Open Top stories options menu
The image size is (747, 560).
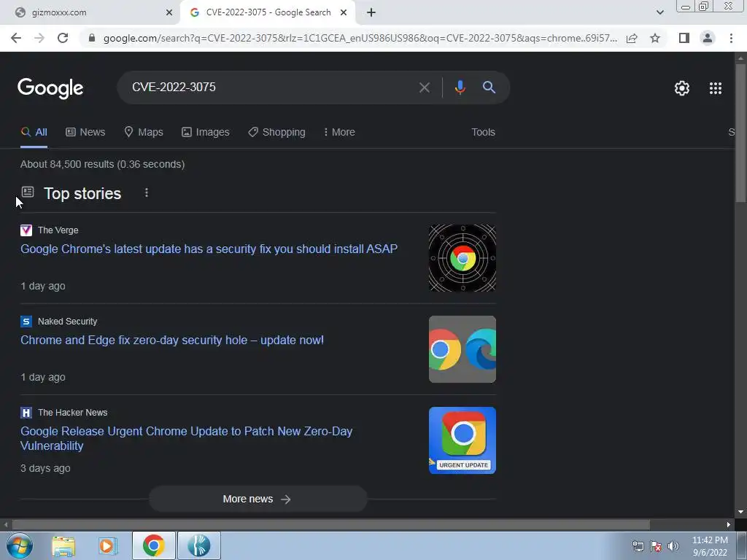[x=146, y=192]
